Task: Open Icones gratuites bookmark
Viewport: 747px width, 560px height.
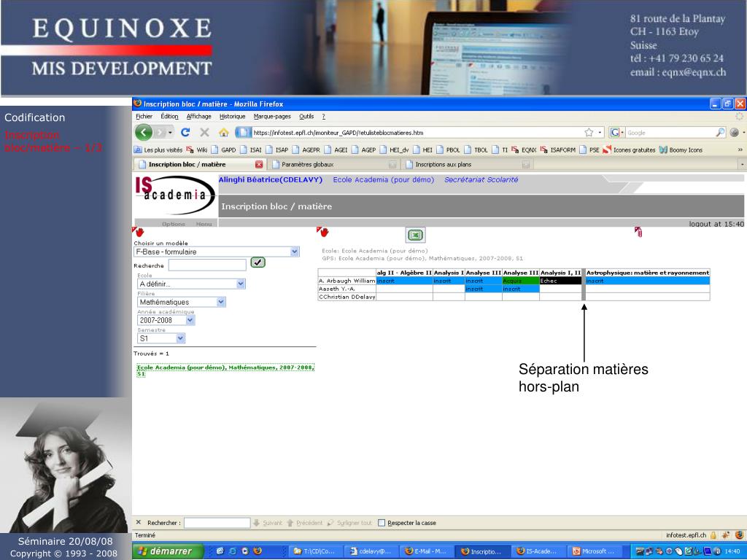Action: [630, 149]
